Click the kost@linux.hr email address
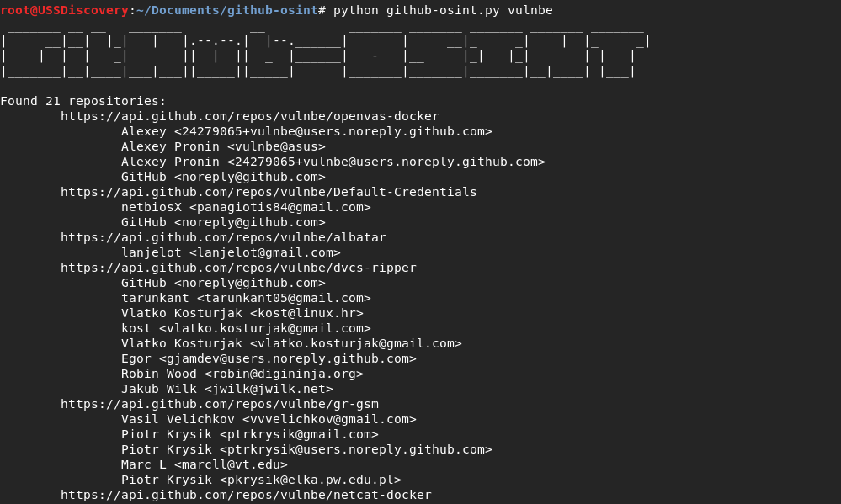 point(306,313)
